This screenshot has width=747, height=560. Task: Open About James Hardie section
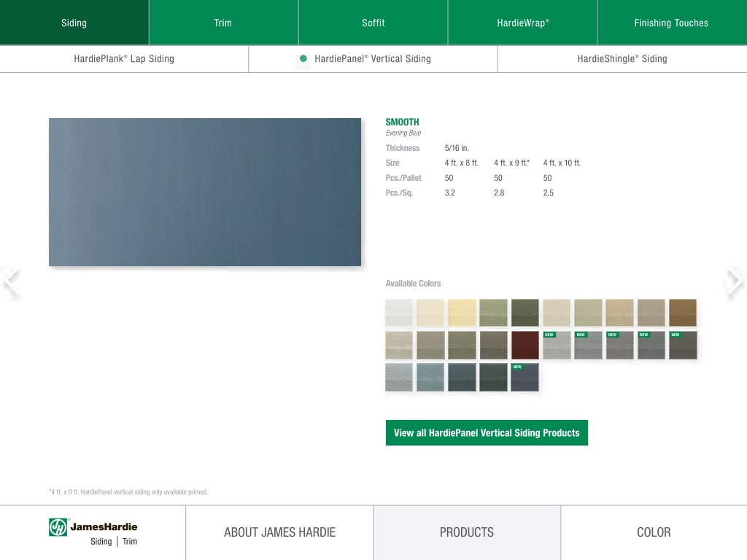[279, 532]
